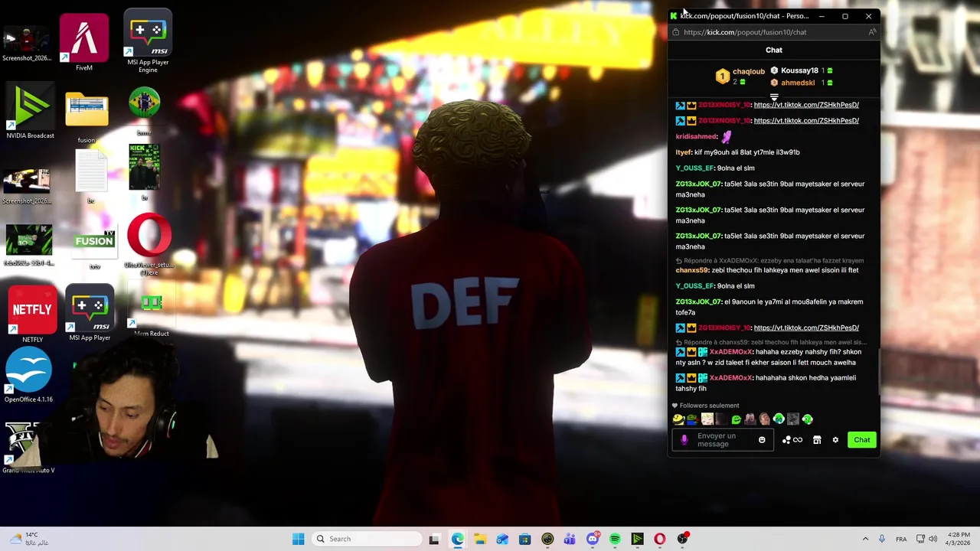Click the Kick page read aloud icon

(x=872, y=32)
